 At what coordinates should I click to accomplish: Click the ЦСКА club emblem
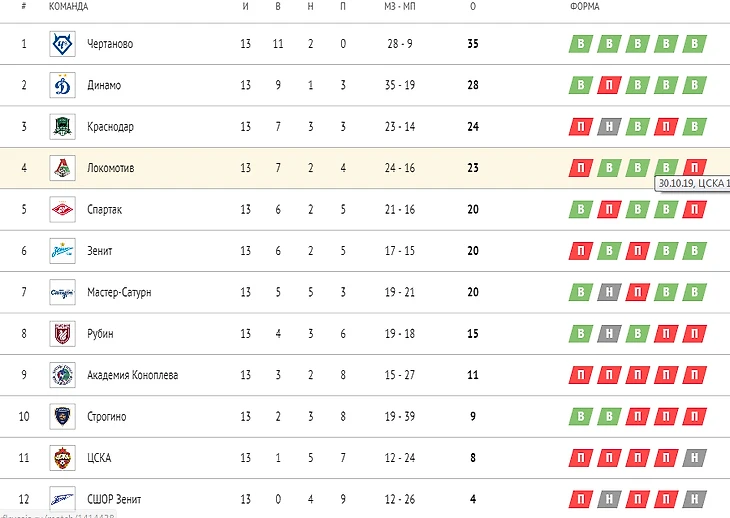[62, 458]
